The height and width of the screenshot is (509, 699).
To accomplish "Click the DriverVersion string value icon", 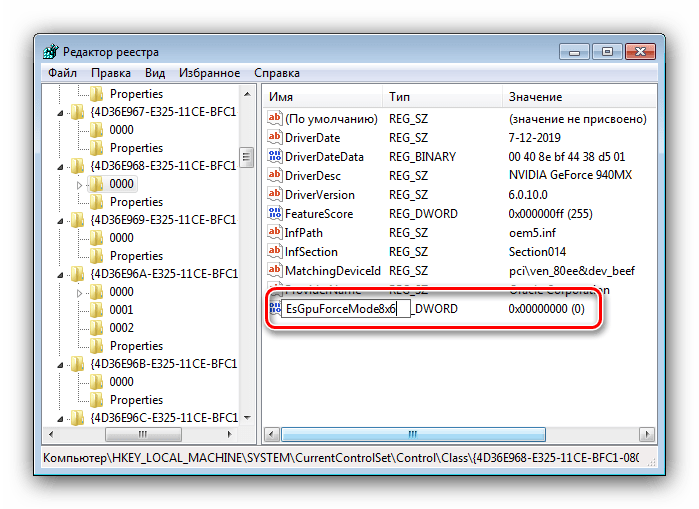I will [275, 194].
